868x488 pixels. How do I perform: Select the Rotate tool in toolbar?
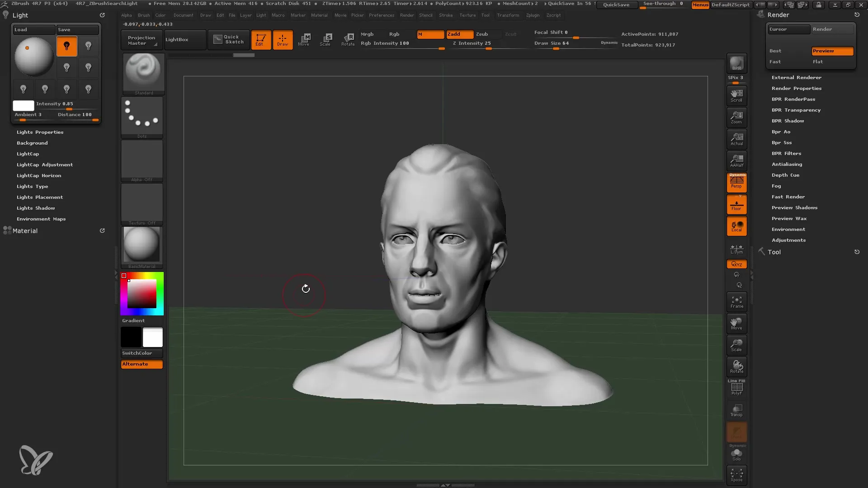pyautogui.click(x=347, y=39)
